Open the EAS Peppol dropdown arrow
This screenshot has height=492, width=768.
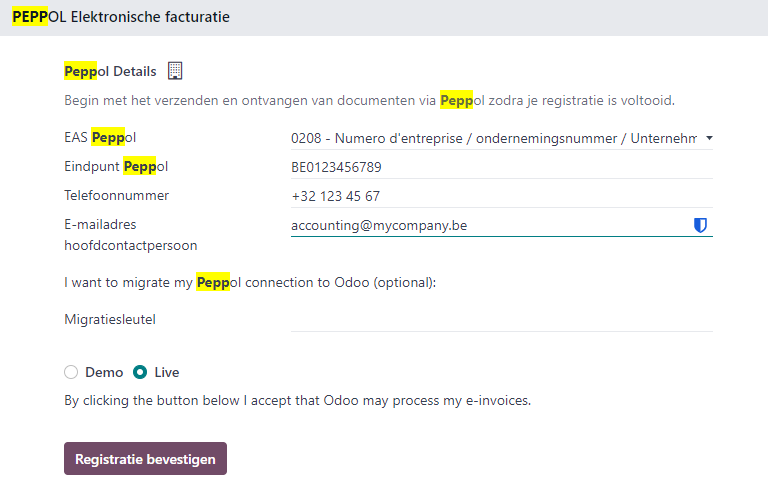[x=709, y=138]
